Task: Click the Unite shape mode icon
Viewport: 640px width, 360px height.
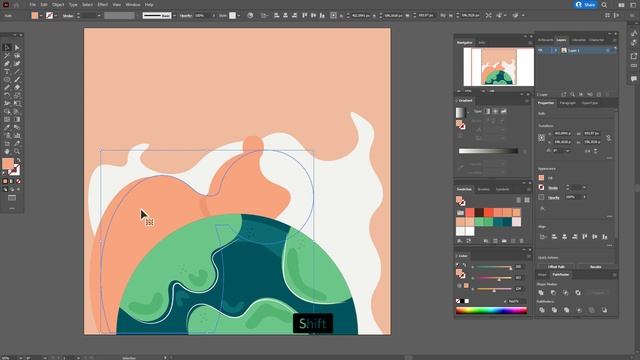Action: pos(541,293)
